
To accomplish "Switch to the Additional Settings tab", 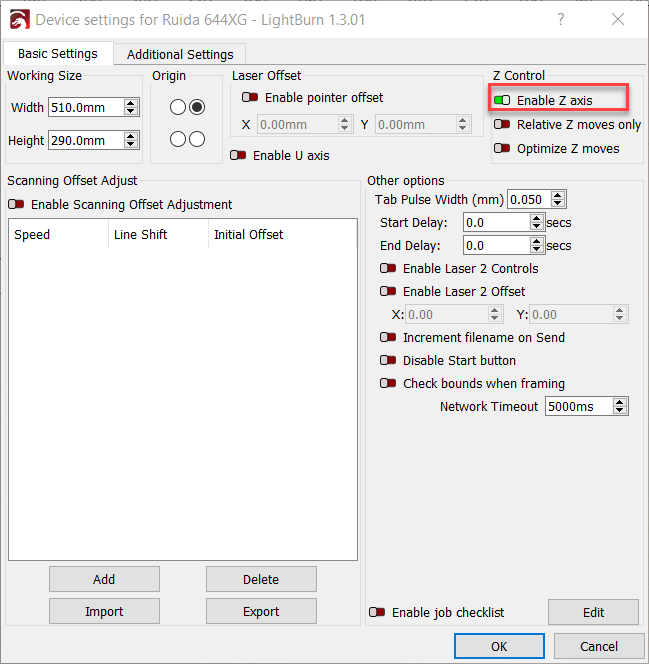I will [180, 54].
